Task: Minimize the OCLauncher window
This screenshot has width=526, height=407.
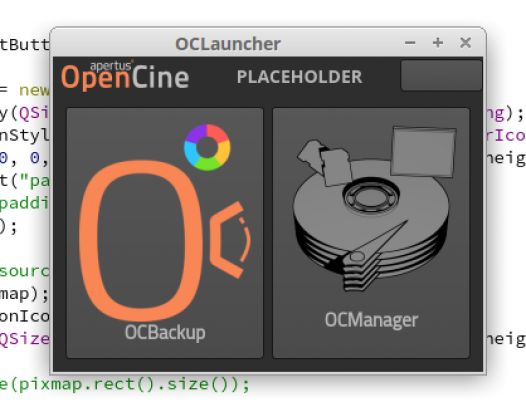Action: tap(410, 43)
